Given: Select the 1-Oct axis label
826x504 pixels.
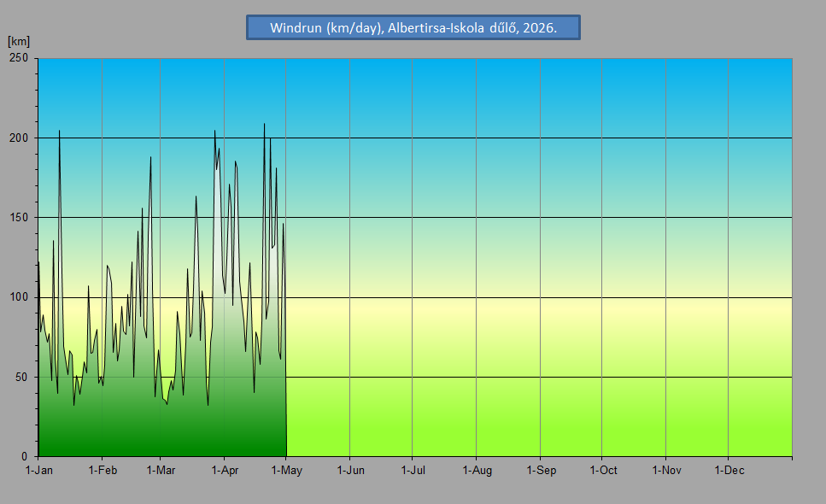Looking at the screenshot, I should coord(603,471).
